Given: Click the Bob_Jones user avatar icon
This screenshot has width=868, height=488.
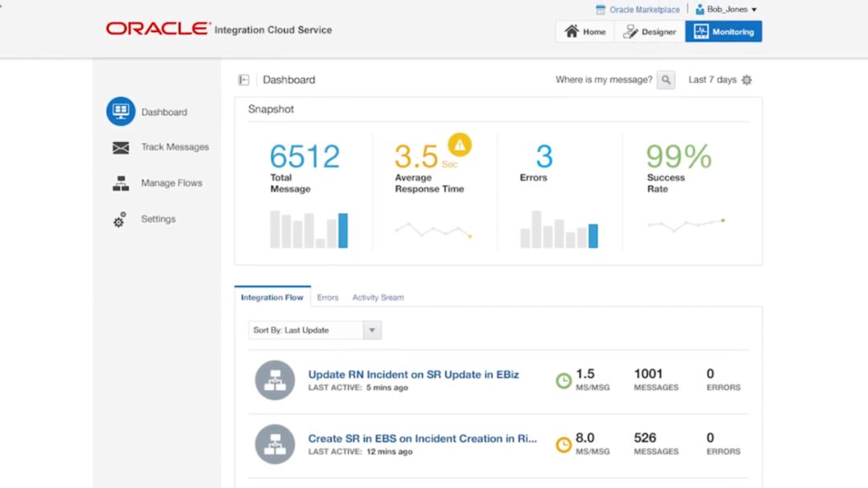Looking at the screenshot, I should click(x=700, y=10).
